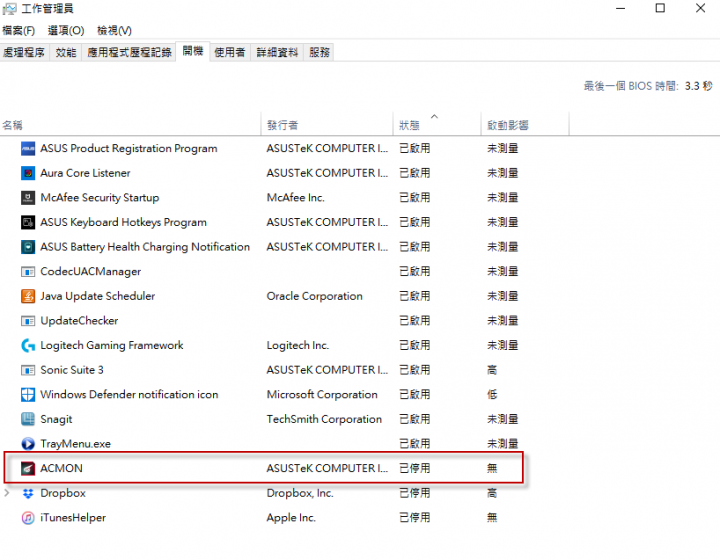Click the 高 impact value of Sonic Suite 3
This screenshot has width=720, height=560.
click(492, 370)
